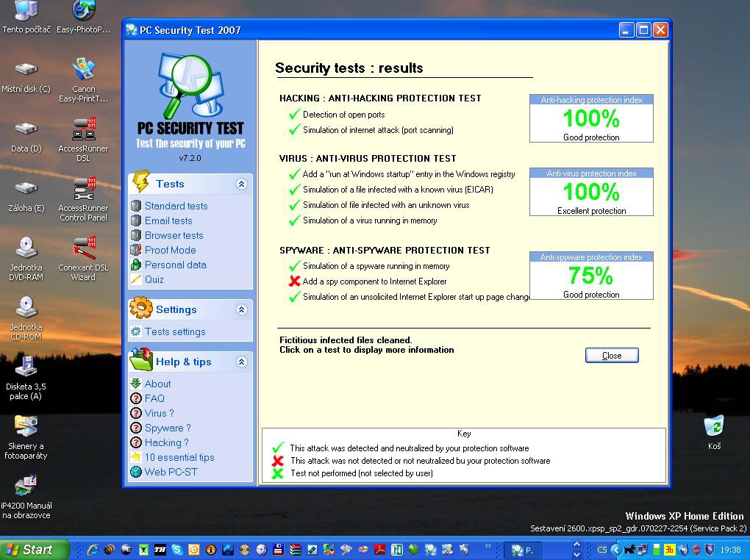Select Disketa 3,5 palce (A) icon
750x560 pixels.
coord(26,378)
